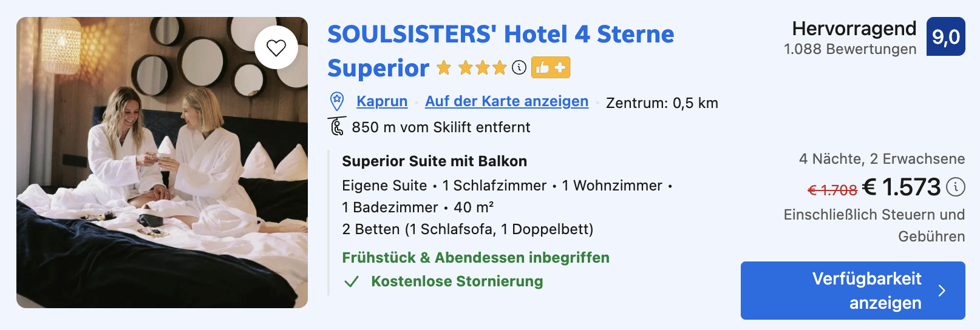This screenshot has height=330, width=980.
Task: Click the chevron on the availability button
Action: 942,291
